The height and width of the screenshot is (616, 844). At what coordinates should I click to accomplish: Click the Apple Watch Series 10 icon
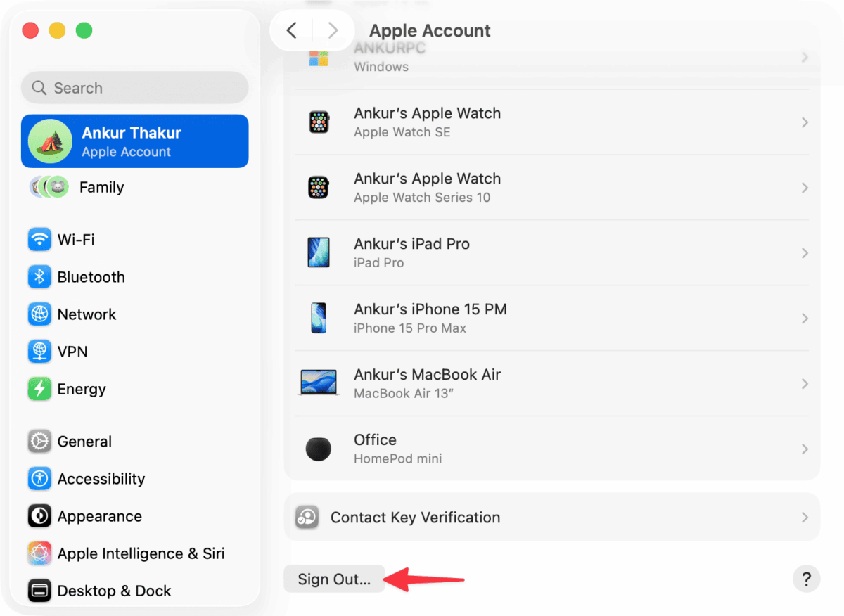point(319,188)
